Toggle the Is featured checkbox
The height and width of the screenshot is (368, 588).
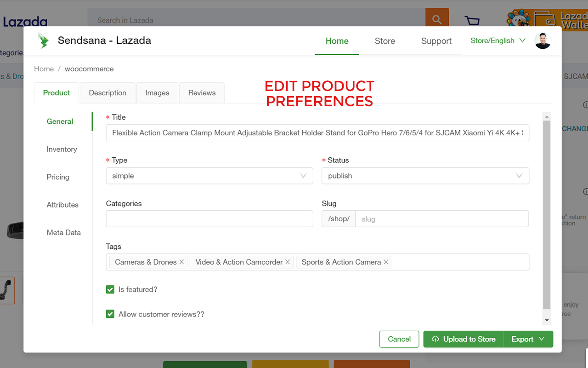[x=110, y=289]
